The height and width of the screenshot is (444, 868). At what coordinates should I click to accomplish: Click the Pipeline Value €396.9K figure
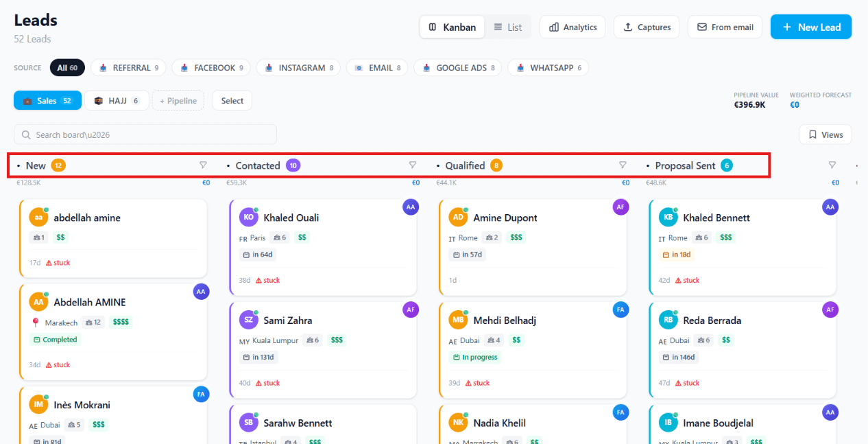(x=749, y=105)
